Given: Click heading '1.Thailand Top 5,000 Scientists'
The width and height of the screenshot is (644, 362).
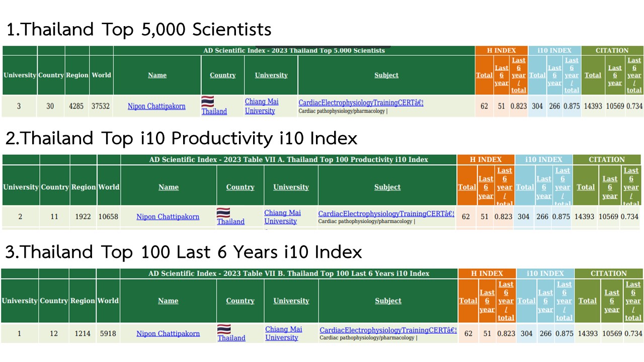Looking at the screenshot, I should click(x=139, y=29).
